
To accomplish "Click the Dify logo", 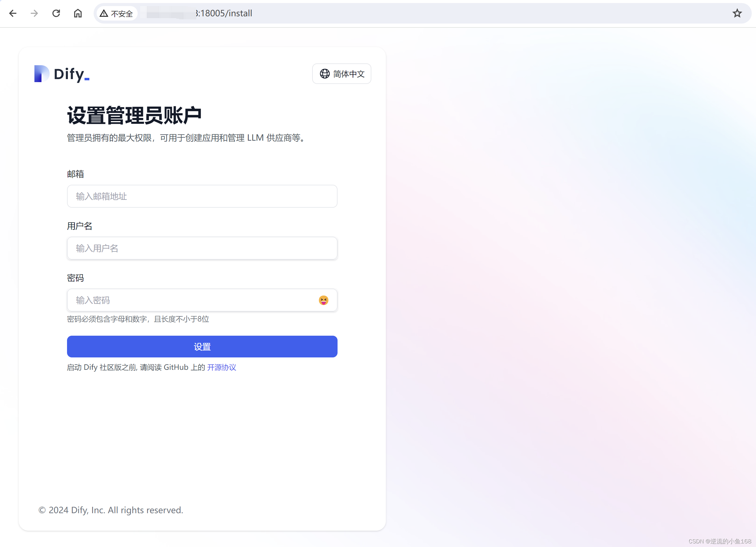I will [62, 74].
